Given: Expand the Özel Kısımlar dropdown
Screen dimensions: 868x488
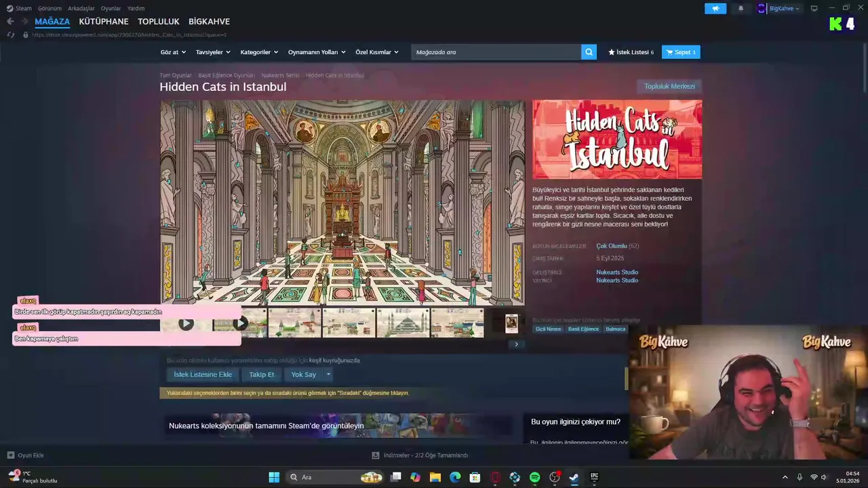Looking at the screenshot, I should coord(377,52).
